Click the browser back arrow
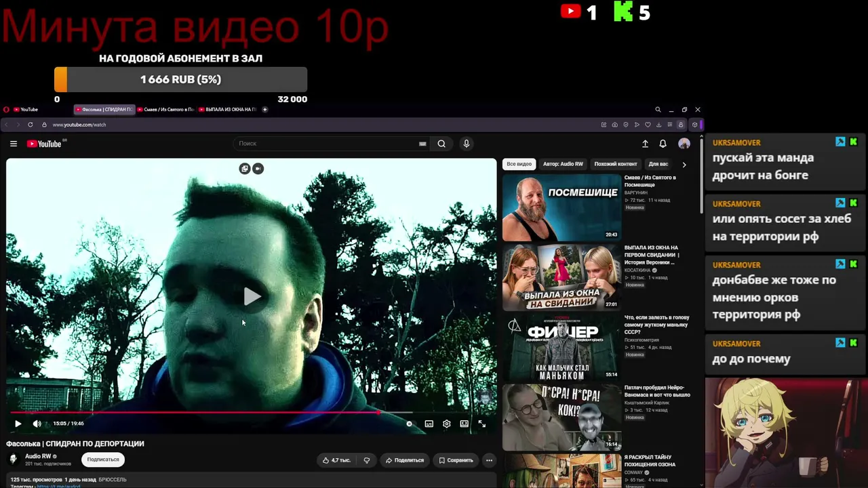The image size is (868, 488). (6, 125)
